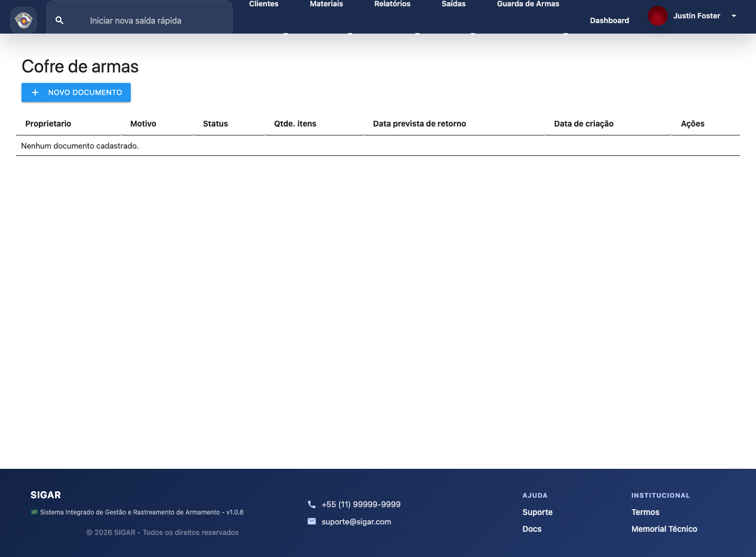
Task: Click the Status column header
Action: point(215,124)
